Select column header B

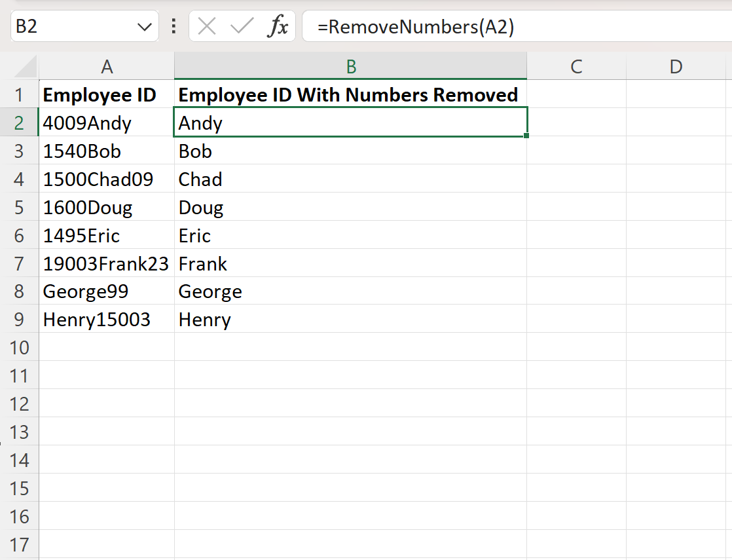[351, 65]
